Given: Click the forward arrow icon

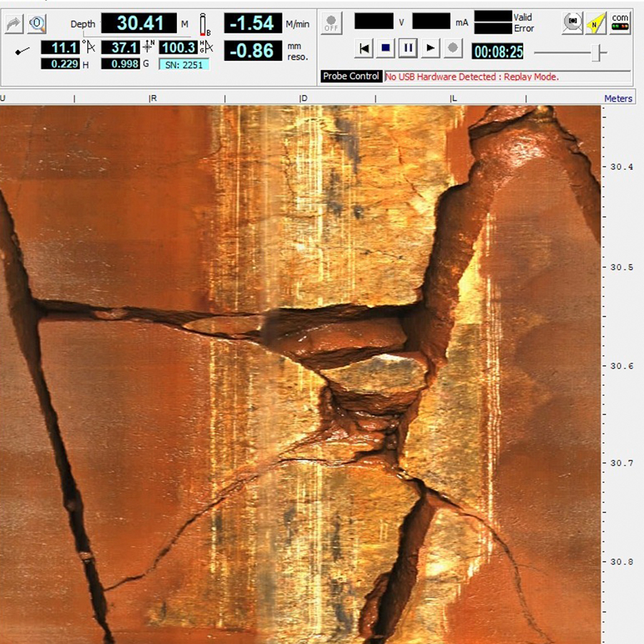Looking at the screenshot, I should 14,24.
